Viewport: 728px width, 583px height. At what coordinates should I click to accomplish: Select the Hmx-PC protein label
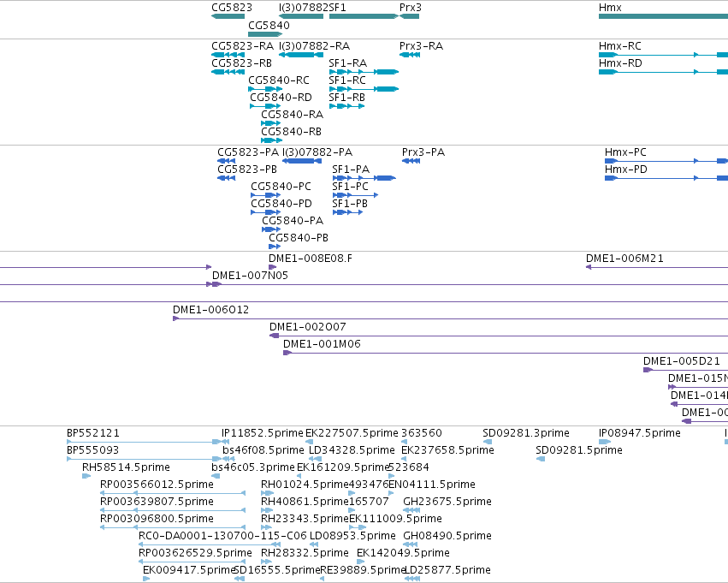(x=625, y=152)
